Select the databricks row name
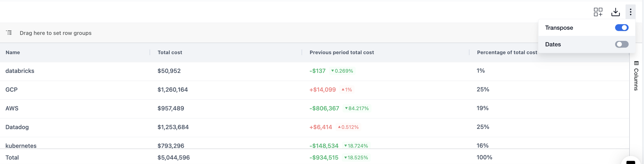This screenshot has width=644, height=164. pyautogui.click(x=20, y=71)
